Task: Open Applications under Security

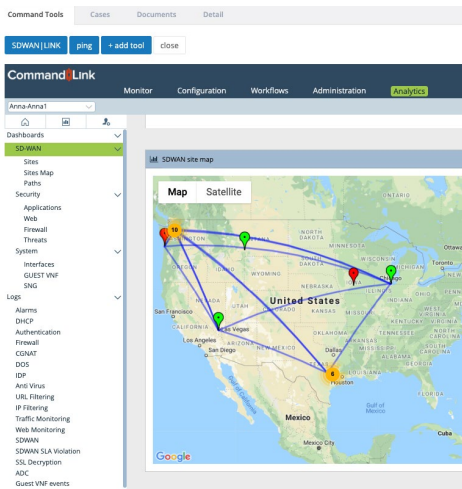Action: pos(42,208)
